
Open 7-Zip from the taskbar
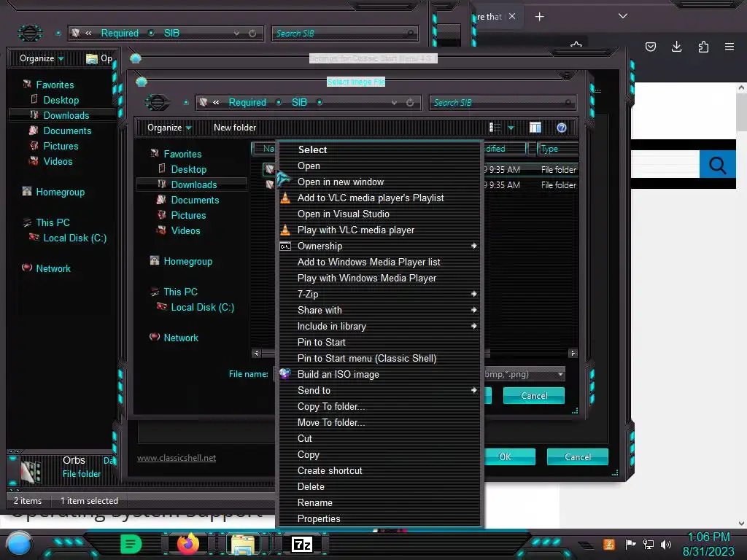click(x=302, y=544)
